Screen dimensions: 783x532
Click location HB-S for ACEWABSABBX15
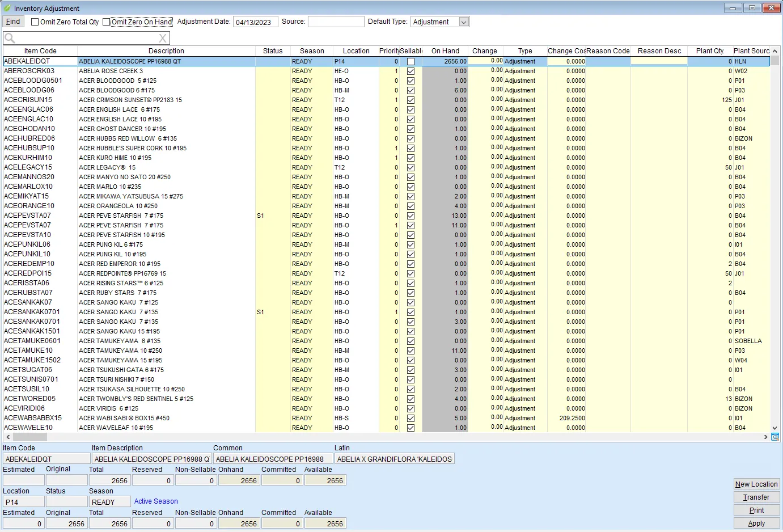[342, 418]
